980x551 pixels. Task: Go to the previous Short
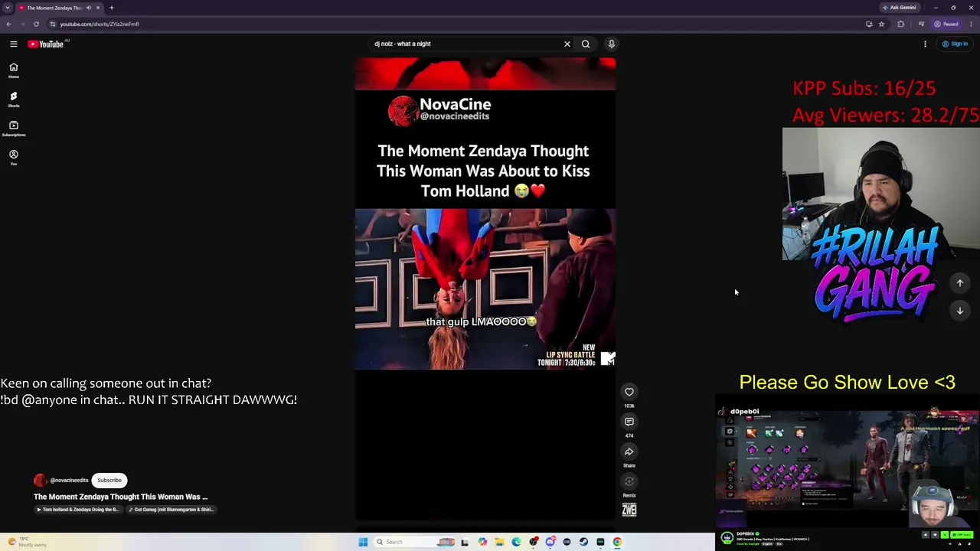[x=960, y=283]
